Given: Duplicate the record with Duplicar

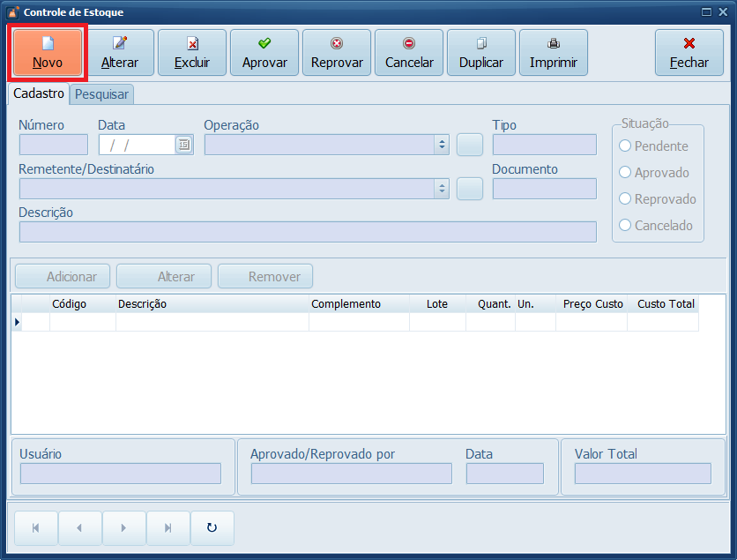Looking at the screenshot, I should coord(481,53).
